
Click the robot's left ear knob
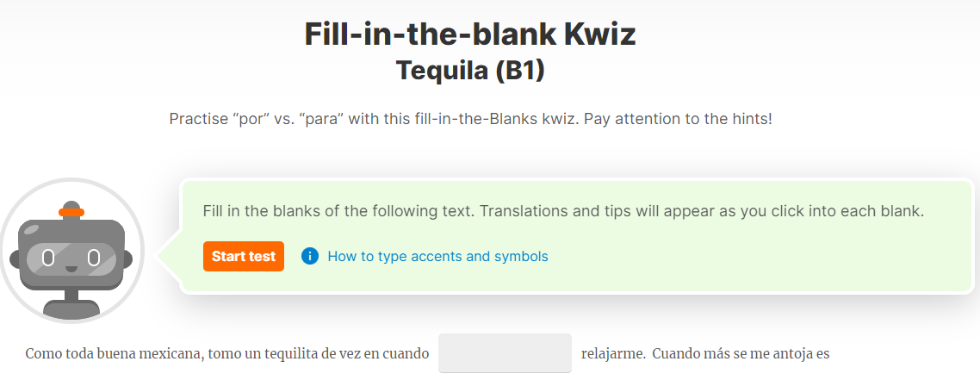15,259
